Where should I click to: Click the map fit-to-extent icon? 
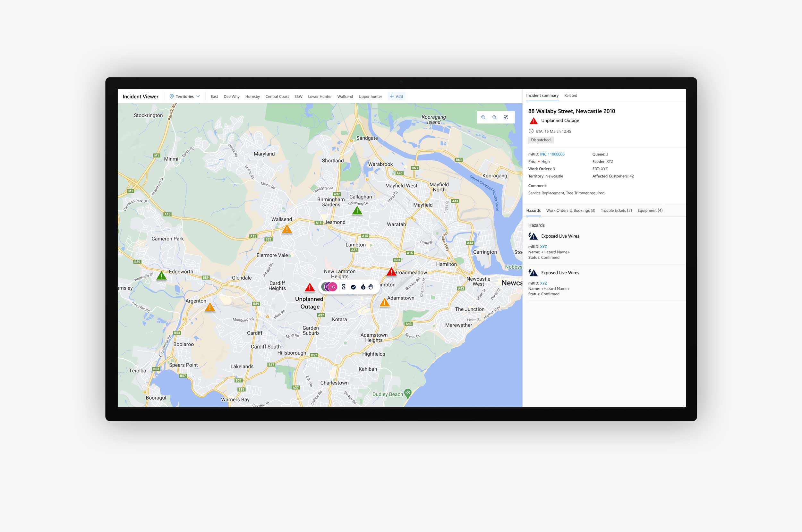[x=506, y=117]
